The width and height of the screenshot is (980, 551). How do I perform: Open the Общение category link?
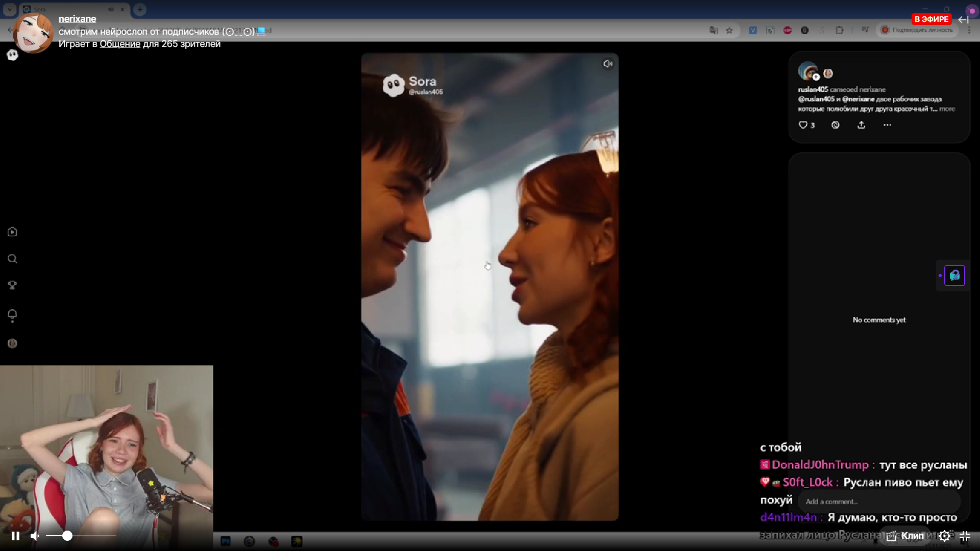[120, 44]
